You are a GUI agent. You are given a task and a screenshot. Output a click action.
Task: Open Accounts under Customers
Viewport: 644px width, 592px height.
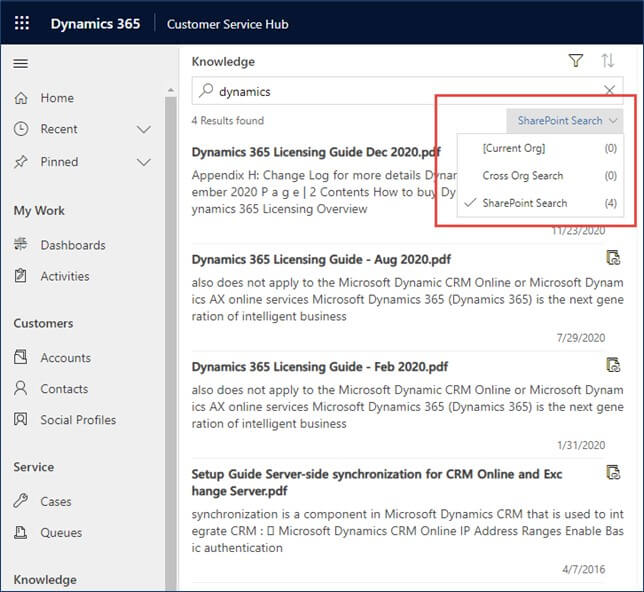[66, 358]
